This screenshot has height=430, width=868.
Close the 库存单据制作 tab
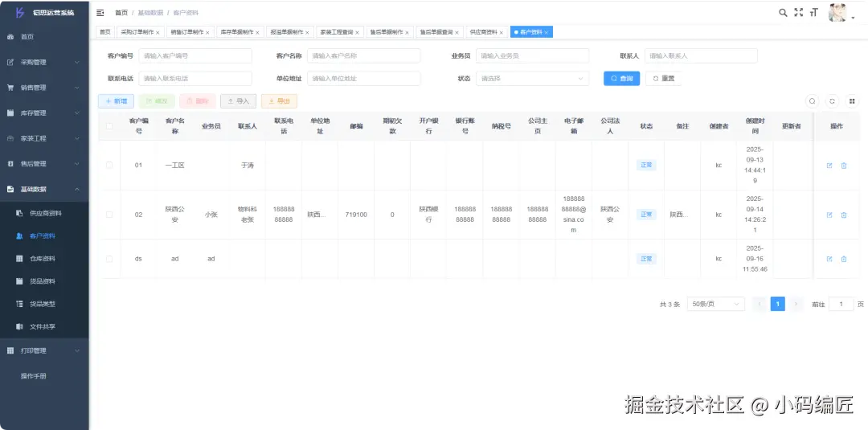[x=257, y=33]
